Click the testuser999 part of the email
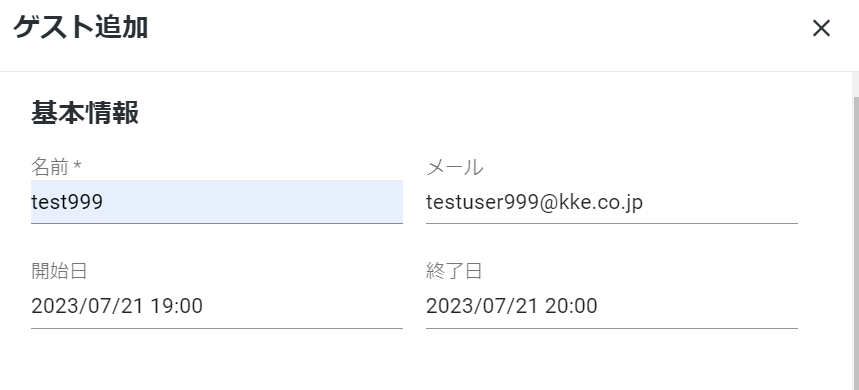 [483, 202]
